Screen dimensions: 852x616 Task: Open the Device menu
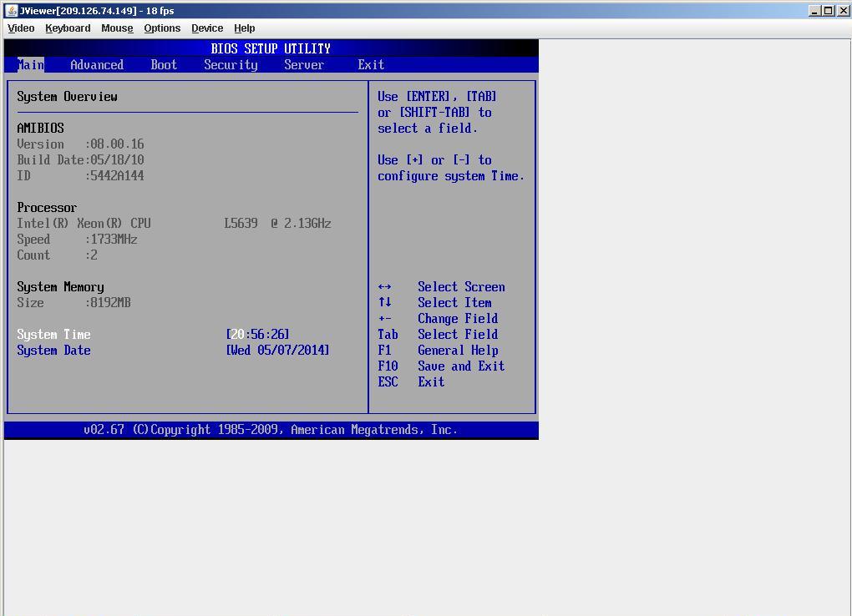(x=207, y=28)
